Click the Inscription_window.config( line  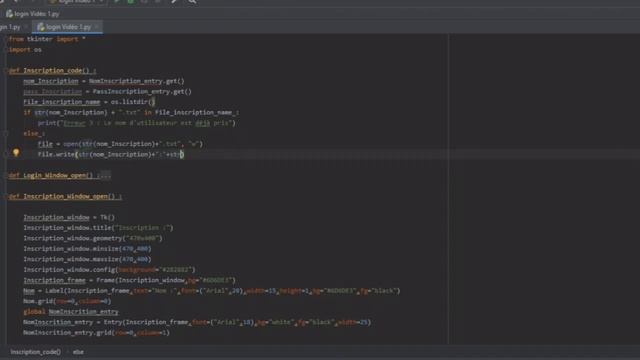point(109,270)
